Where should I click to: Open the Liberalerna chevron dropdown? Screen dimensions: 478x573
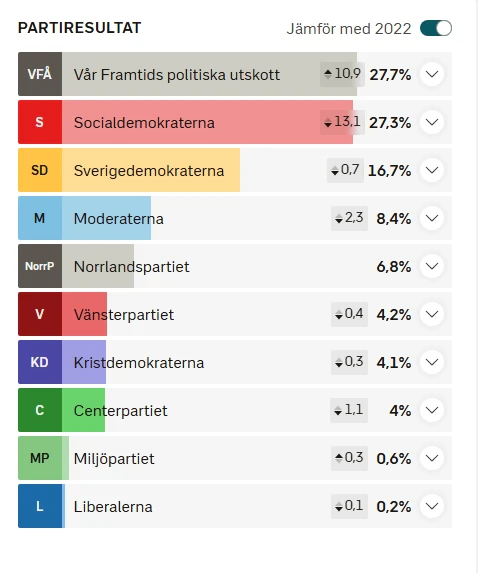[x=432, y=506]
